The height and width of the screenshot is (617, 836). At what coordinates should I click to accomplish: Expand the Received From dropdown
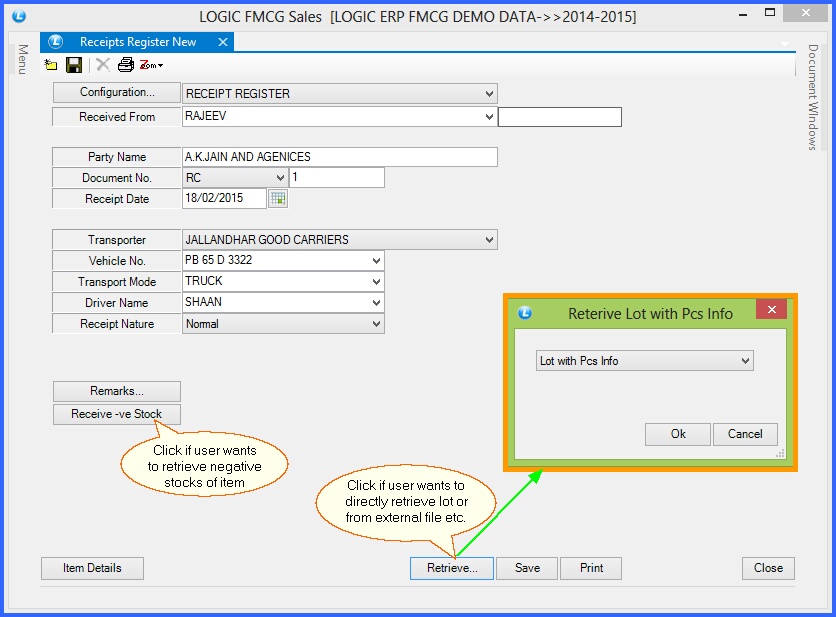coord(489,117)
